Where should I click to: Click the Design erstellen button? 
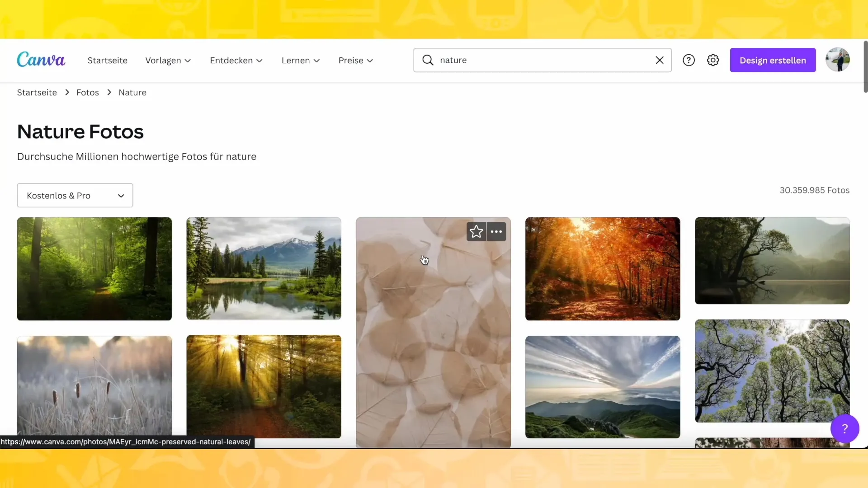click(x=773, y=60)
